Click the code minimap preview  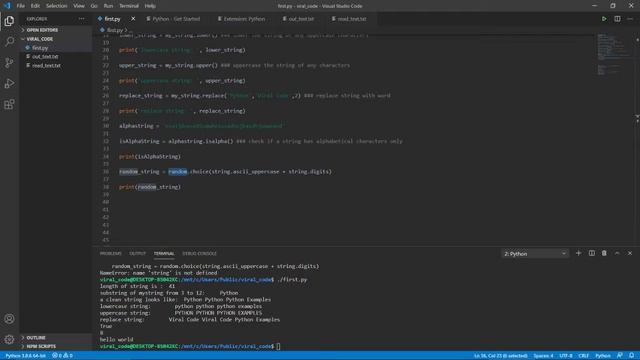pyautogui.click(x=613, y=54)
